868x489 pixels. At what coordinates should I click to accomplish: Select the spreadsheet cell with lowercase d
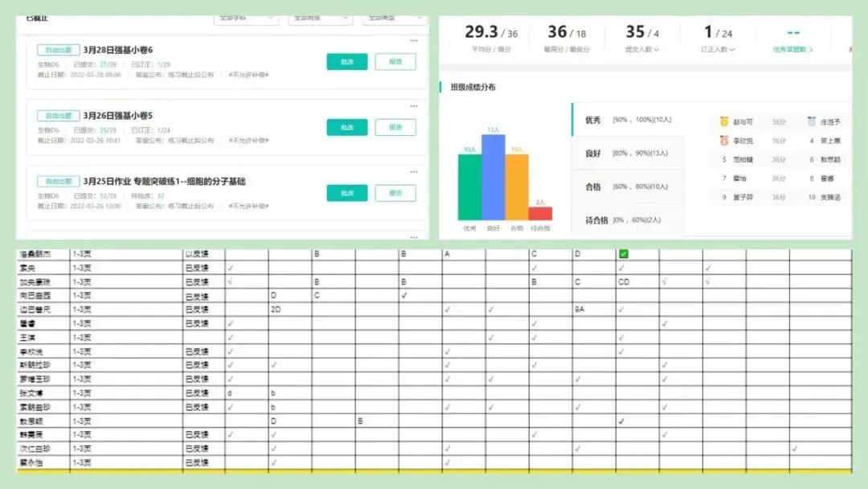click(247, 393)
